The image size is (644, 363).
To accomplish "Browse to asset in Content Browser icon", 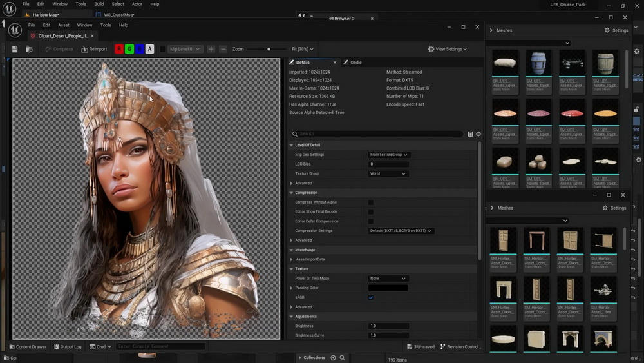I will click(29, 49).
